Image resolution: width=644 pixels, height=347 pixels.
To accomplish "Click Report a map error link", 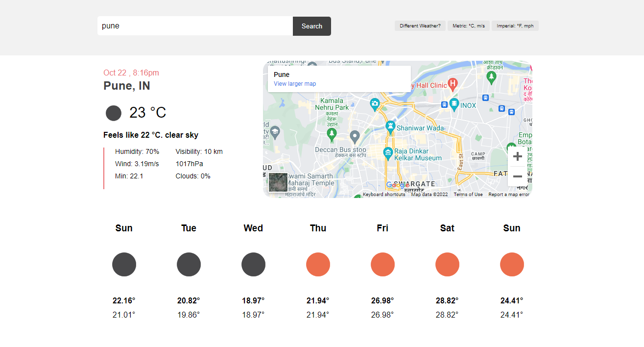I will (508, 195).
